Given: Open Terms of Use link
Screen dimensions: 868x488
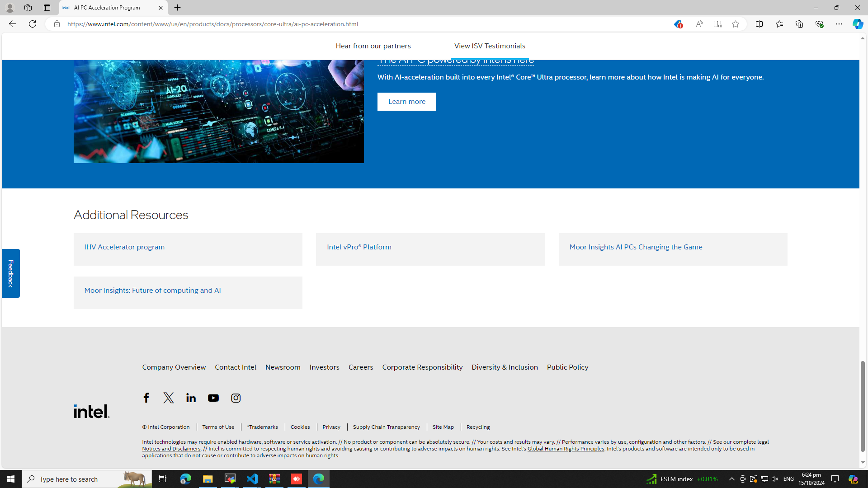Looking at the screenshot, I should pyautogui.click(x=218, y=427).
